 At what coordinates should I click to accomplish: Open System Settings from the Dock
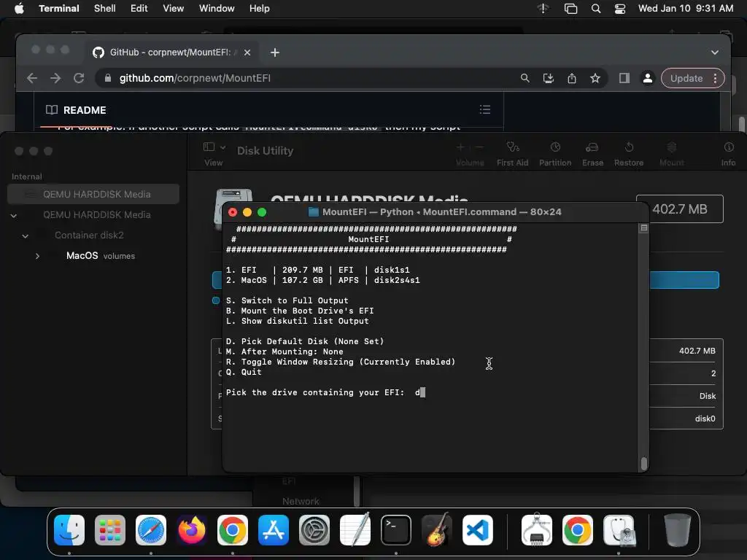(314, 530)
